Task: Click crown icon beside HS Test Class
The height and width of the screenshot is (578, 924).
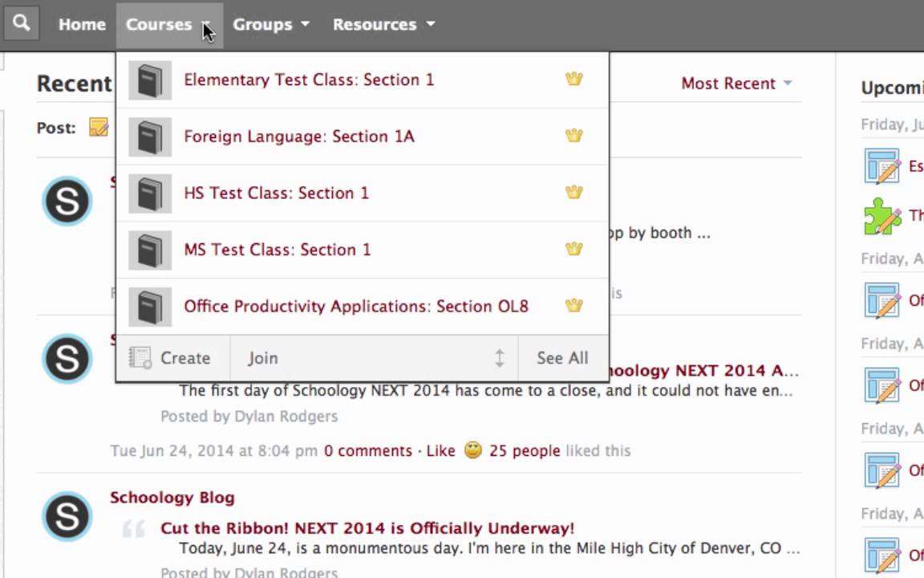Action: coord(574,192)
